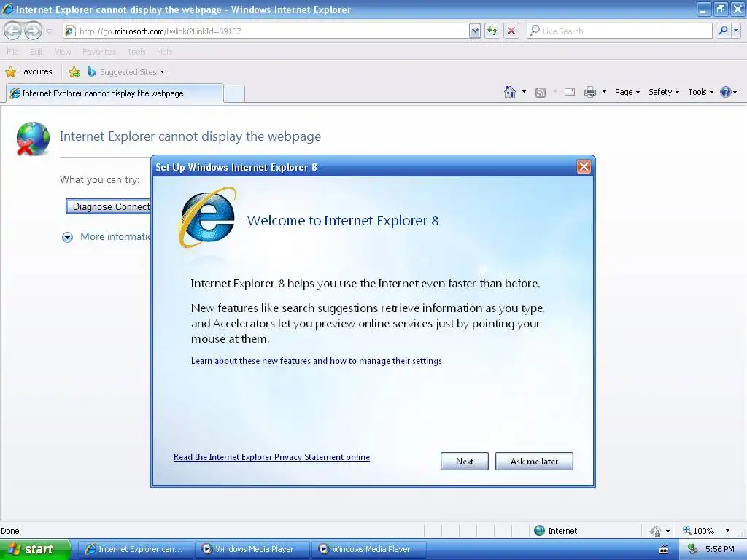Open the Safety command bar menu
Image resolution: width=747 pixels, height=560 pixels.
664,92
